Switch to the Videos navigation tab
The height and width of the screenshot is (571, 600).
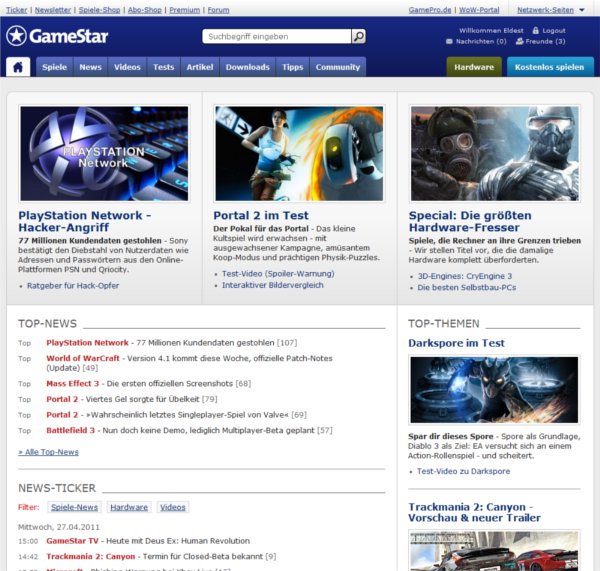(127, 67)
